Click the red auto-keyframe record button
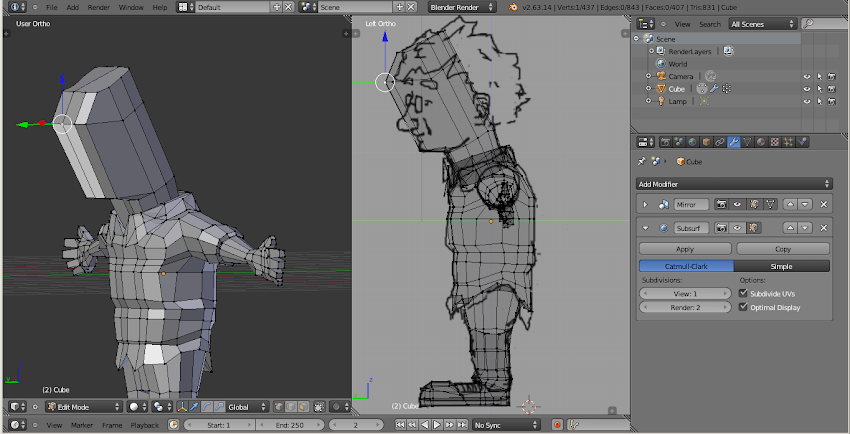The width and height of the screenshot is (850, 434). click(x=557, y=425)
